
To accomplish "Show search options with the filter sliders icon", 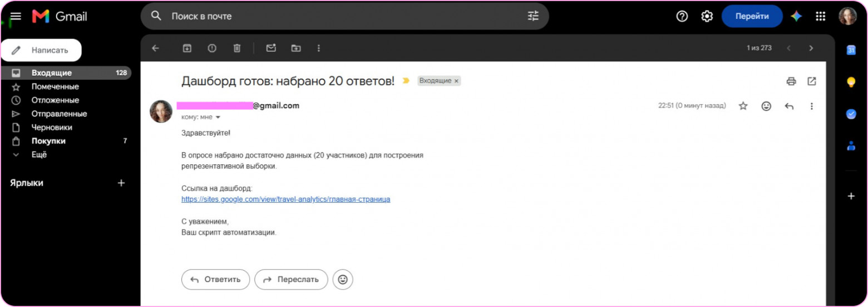I will click(533, 16).
